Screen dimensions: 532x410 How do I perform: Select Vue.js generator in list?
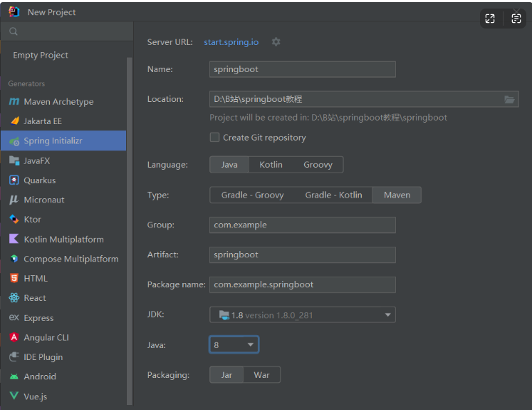[35, 396]
